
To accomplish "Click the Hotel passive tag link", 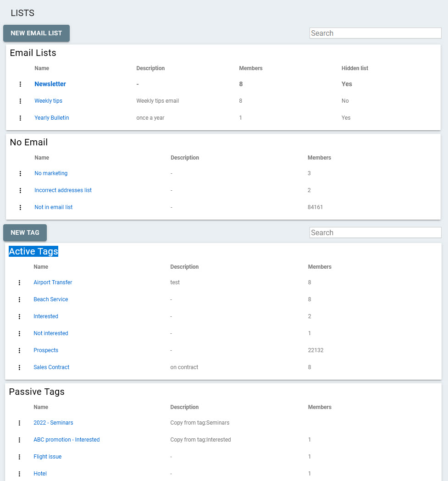I will [40, 474].
